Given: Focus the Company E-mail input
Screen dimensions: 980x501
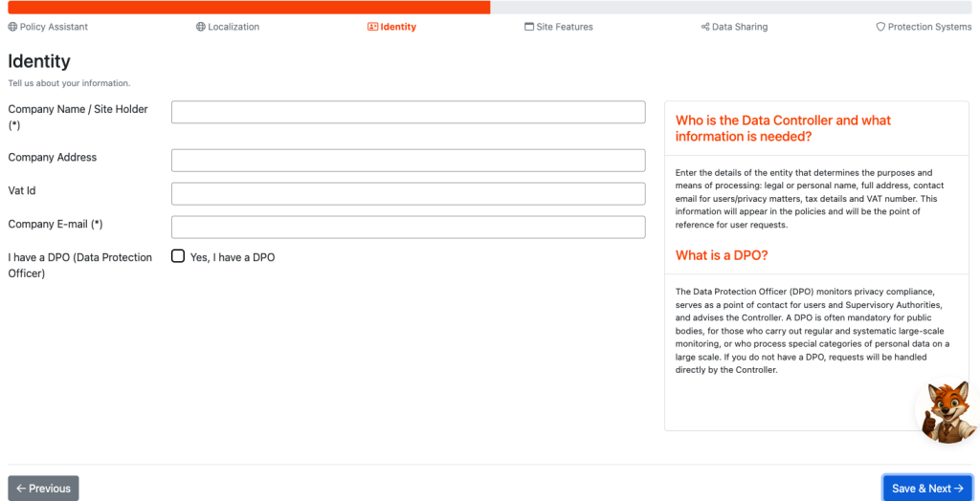Looking at the screenshot, I should (x=408, y=227).
